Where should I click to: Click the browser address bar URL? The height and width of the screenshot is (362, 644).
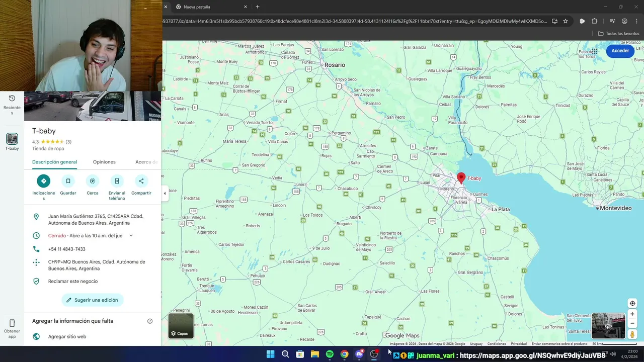pos(355,21)
